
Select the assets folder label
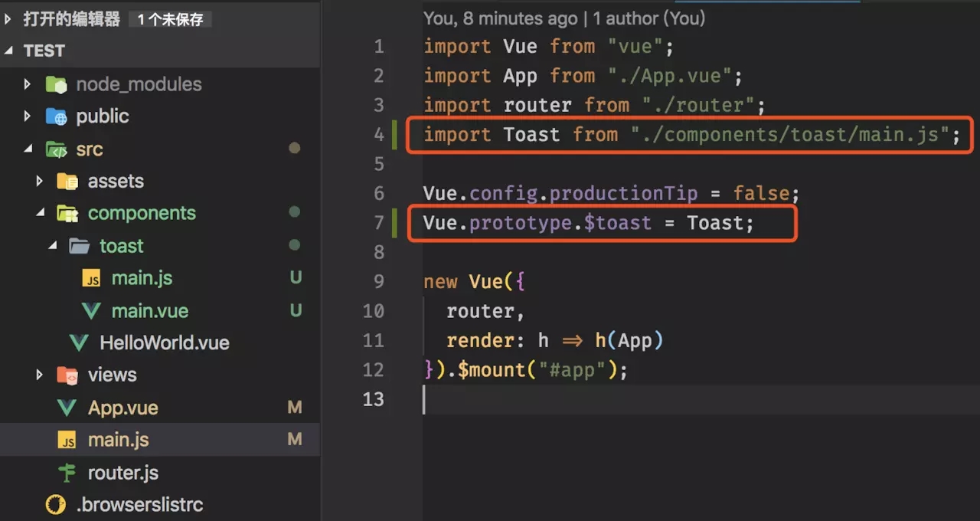[116, 182]
